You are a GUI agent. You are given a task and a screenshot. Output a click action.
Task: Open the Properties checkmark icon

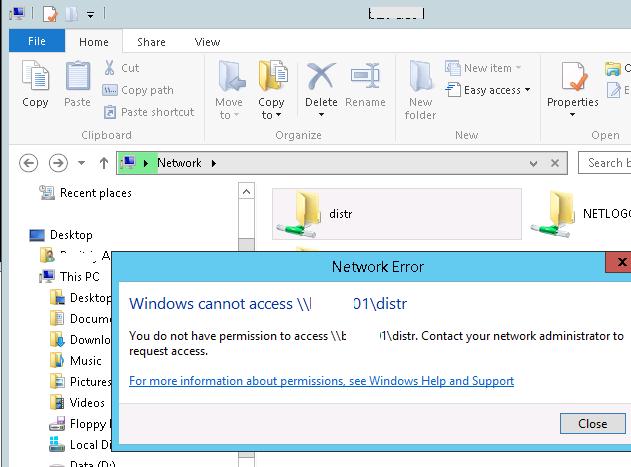coord(573,78)
